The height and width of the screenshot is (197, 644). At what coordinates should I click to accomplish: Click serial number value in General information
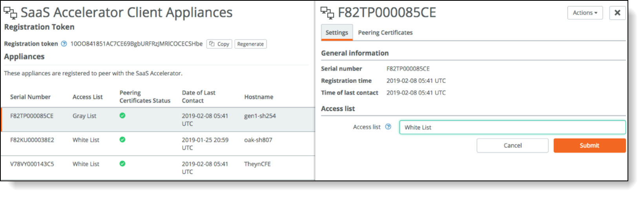pos(408,69)
